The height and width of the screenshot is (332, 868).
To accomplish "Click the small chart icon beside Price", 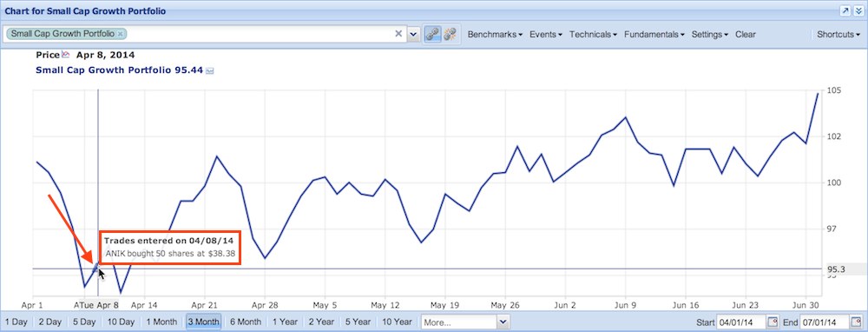I will click(66, 54).
